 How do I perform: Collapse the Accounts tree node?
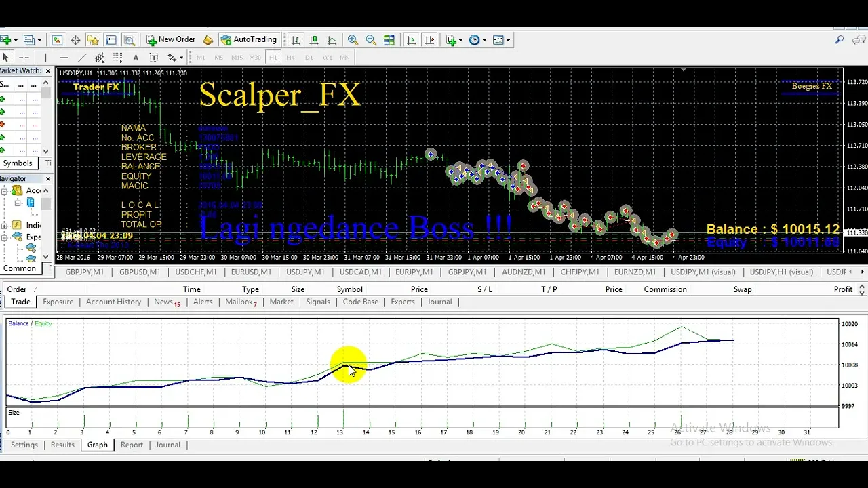coord(5,191)
